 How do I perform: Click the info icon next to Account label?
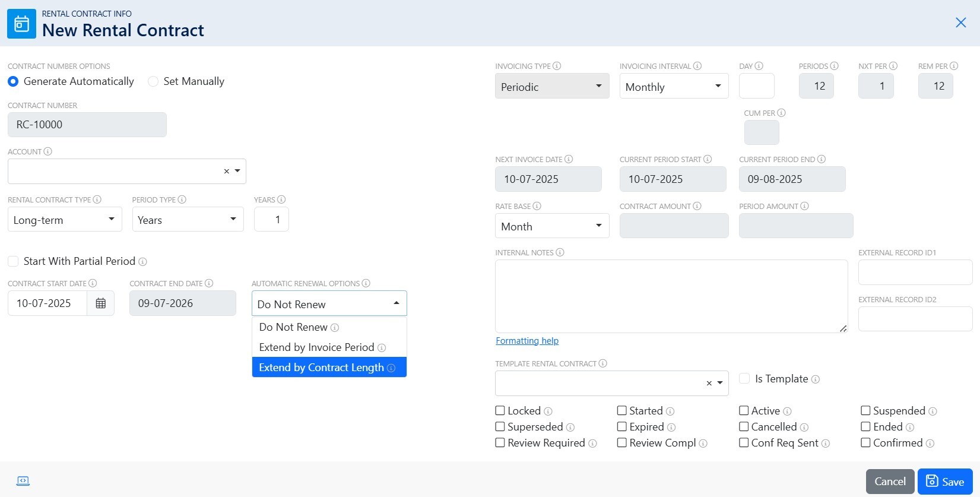(x=48, y=151)
